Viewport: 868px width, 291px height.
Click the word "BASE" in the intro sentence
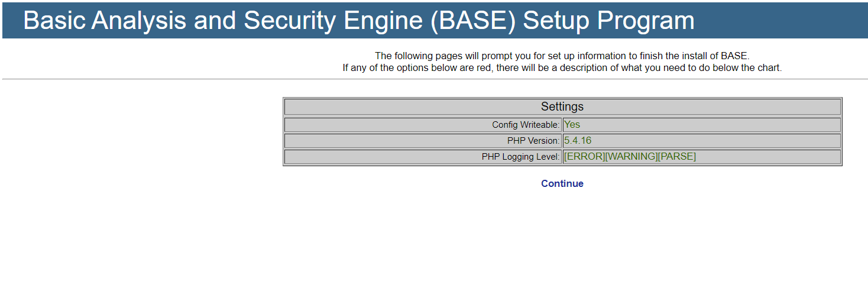734,56
